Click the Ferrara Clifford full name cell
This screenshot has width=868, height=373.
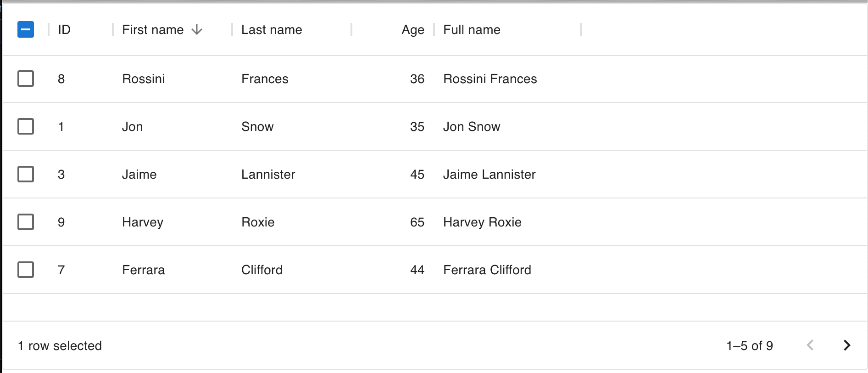487,270
